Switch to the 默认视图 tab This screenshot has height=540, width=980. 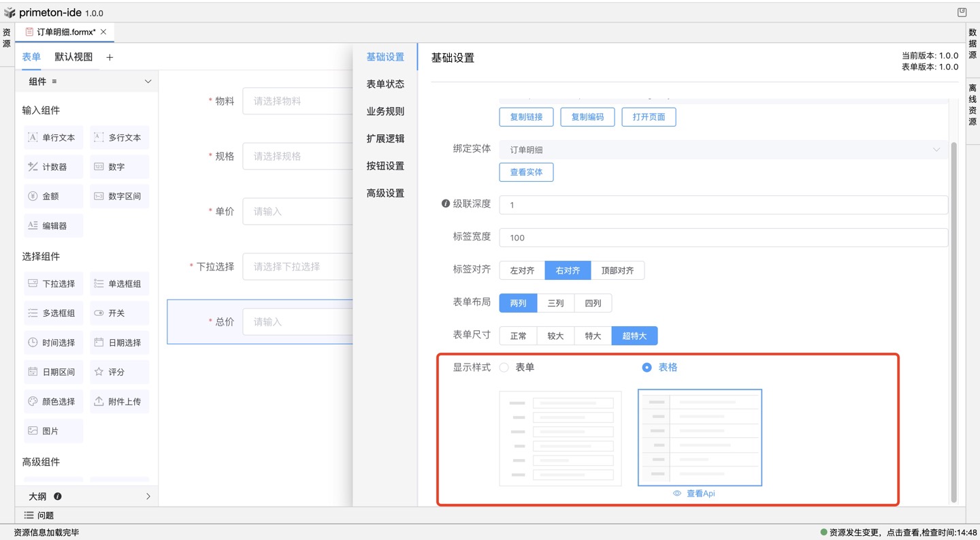pos(73,57)
